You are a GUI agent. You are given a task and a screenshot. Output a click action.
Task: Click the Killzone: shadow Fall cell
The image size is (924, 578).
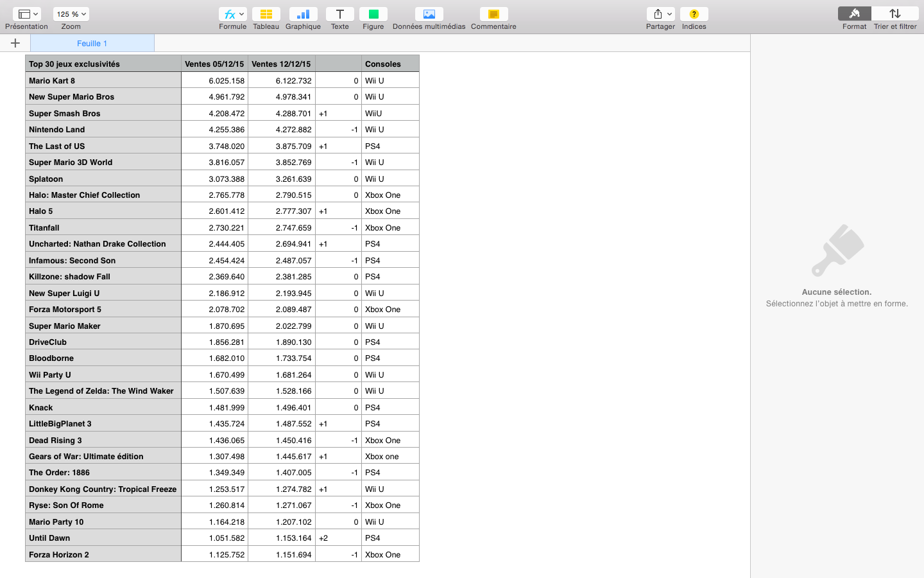[x=103, y=276]
